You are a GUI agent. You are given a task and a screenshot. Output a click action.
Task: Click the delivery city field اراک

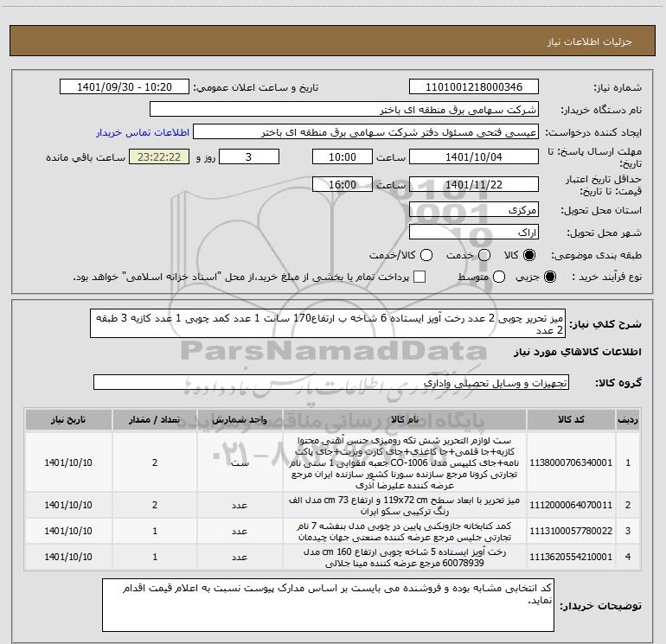[474, 233]
